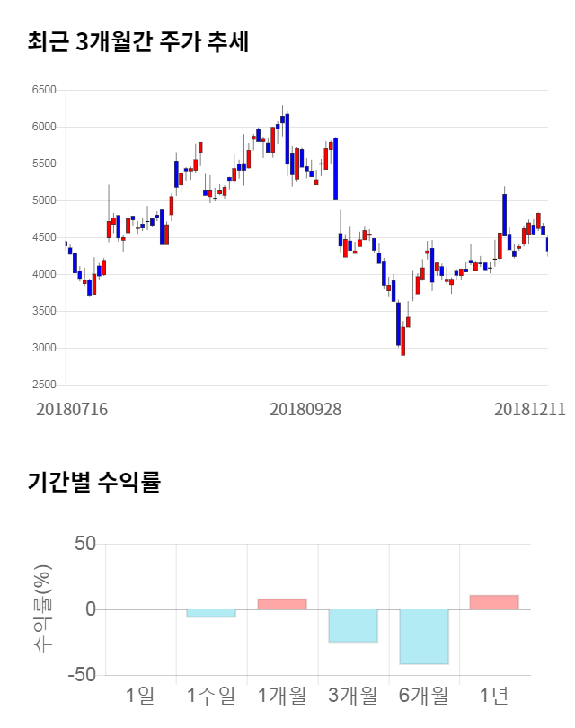The image size is (575, 728).
Task: Select the '6개월' period axis label
Action: [424, 695]
